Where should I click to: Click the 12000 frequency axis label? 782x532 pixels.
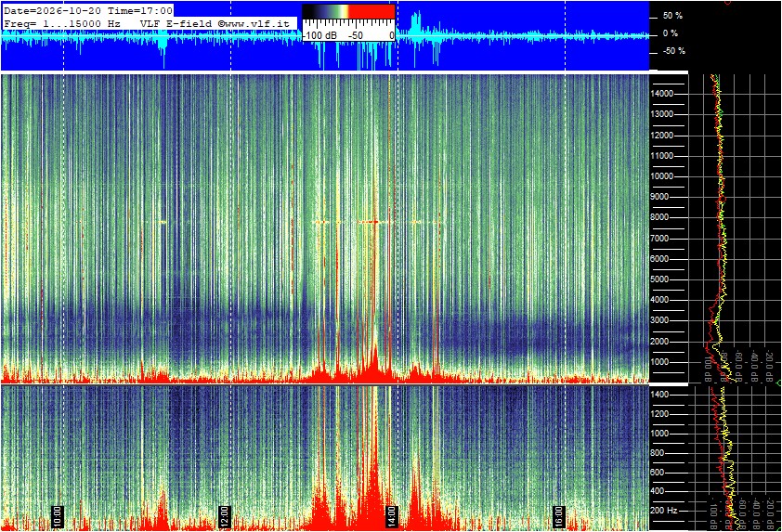(x=662, y=136)
